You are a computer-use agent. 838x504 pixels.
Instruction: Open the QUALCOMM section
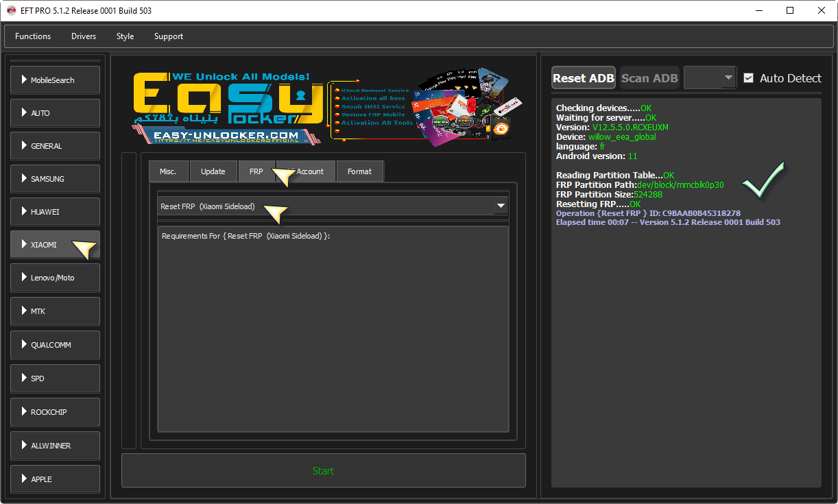click(56, 345)
